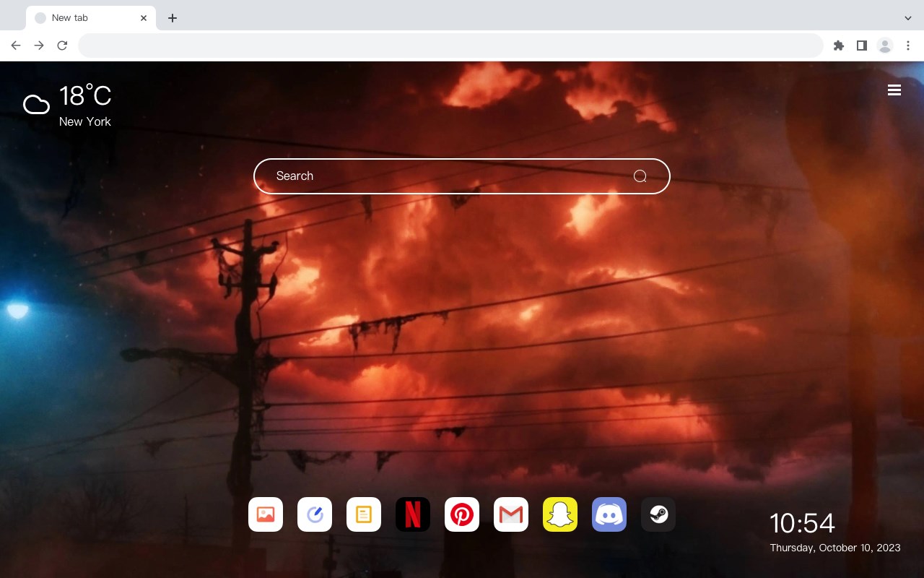Select the New tab tab
The image size is (924, 578).
[91, 18]
